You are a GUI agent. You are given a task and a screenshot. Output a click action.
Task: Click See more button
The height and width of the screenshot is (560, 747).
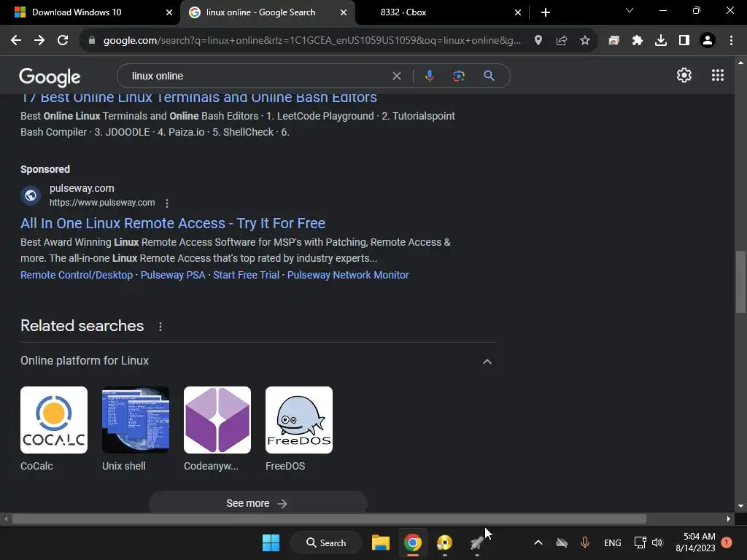pos(258,503)
